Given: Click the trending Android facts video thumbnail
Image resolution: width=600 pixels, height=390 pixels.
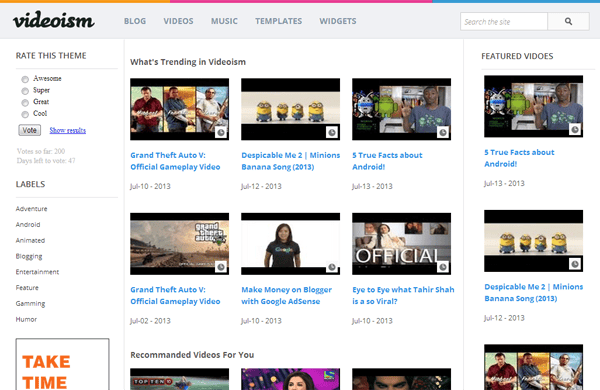Looking at the screenshot, I should 401,109.
